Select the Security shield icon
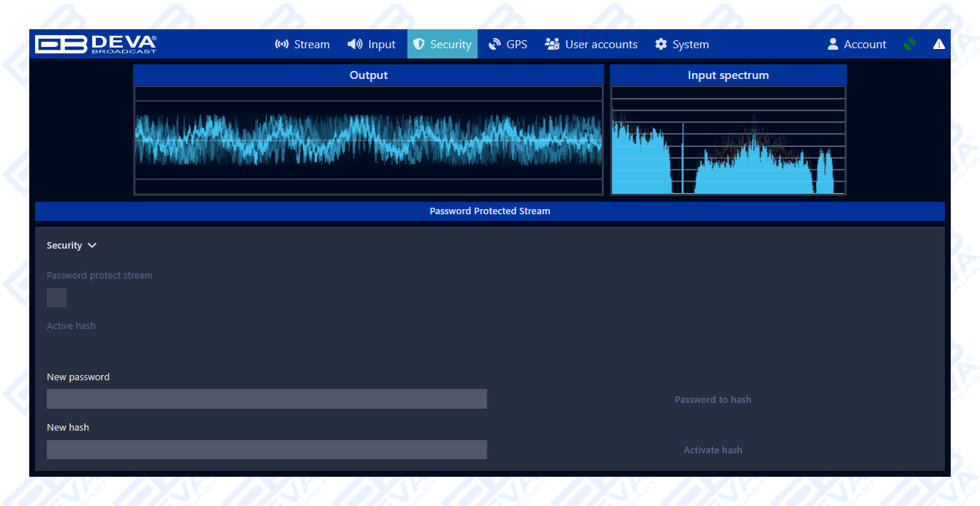980x506 pixels. click(421, 44)
